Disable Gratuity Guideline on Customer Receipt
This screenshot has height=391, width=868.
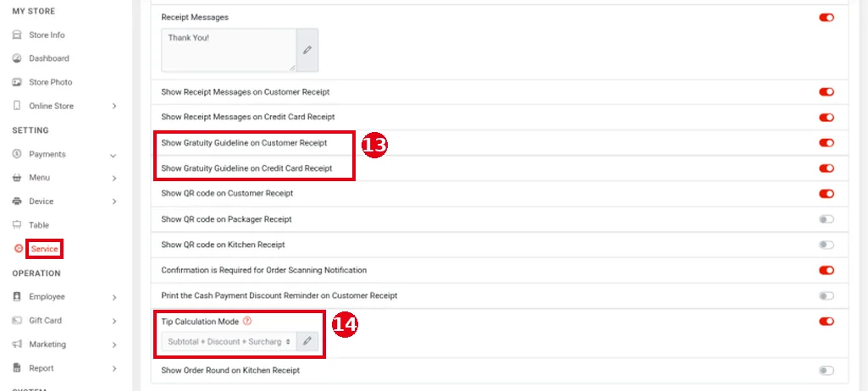[827, 143]
